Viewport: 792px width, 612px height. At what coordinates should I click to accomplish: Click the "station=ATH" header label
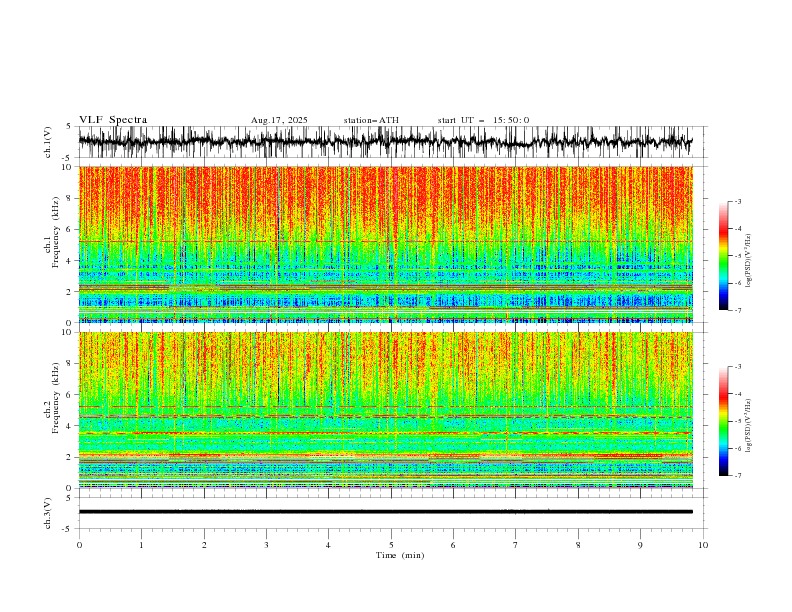371,120
